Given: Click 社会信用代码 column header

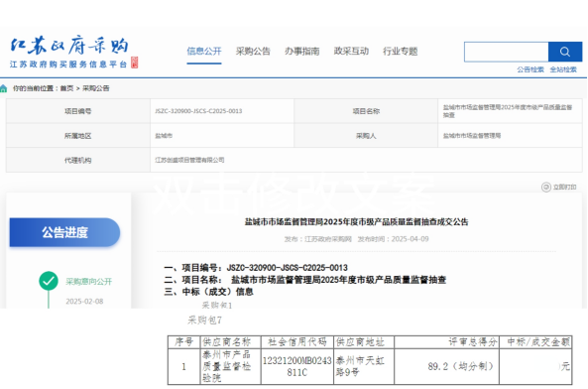Looking at the screenshot, I should pyautogui.click(x=297, y=341).
